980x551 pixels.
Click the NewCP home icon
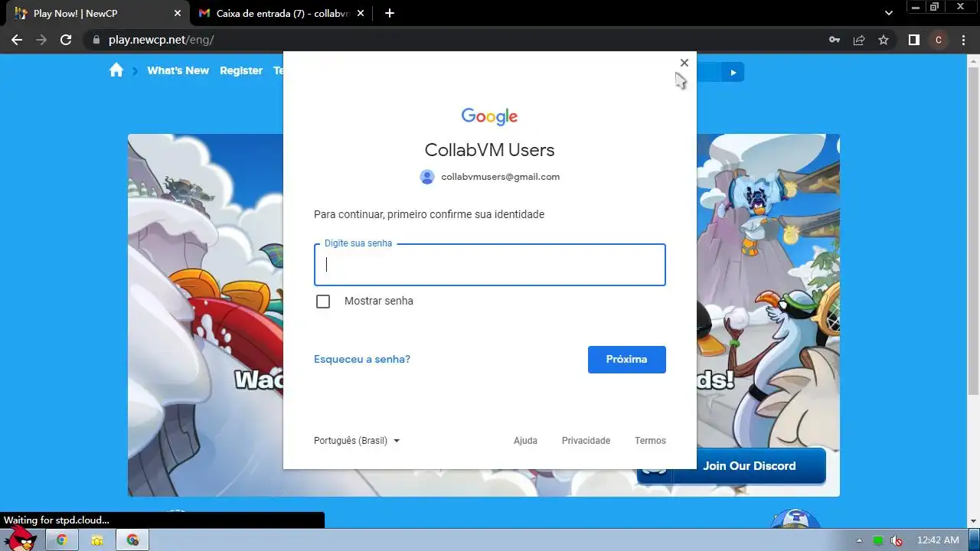(116, 70)
